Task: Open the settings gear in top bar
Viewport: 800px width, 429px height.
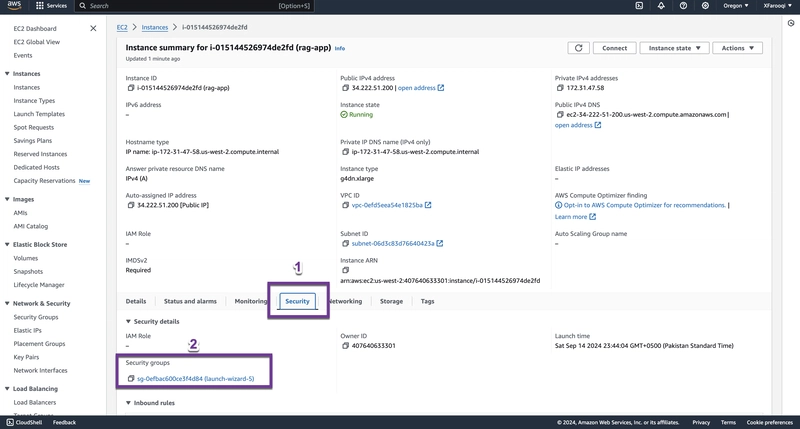Action: pos(705,6)
